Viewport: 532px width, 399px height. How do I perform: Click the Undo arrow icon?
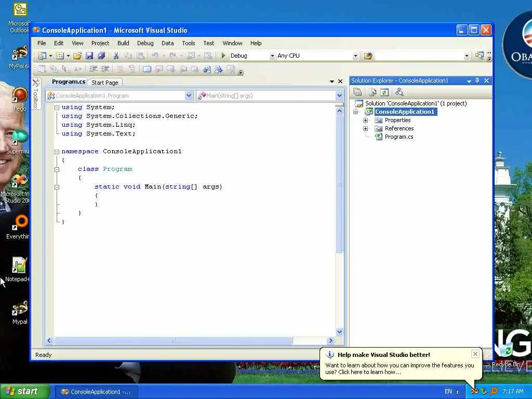tap(155, 56)
